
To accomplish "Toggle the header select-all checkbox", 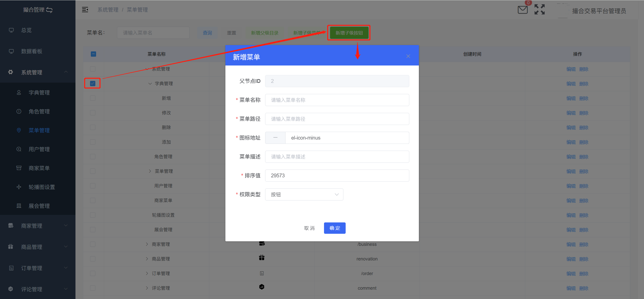I will [93, 54].
